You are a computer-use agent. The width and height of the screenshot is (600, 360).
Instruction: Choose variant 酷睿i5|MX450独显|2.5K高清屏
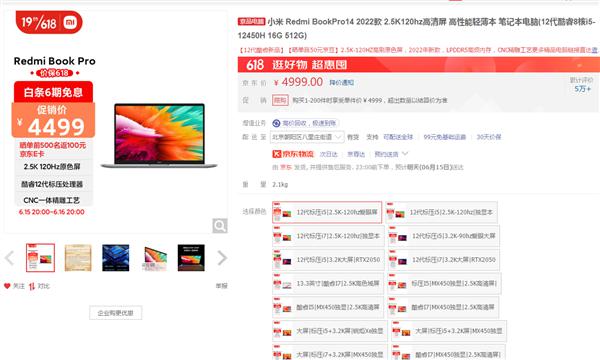pyautogui.click(x=328, y=307)
